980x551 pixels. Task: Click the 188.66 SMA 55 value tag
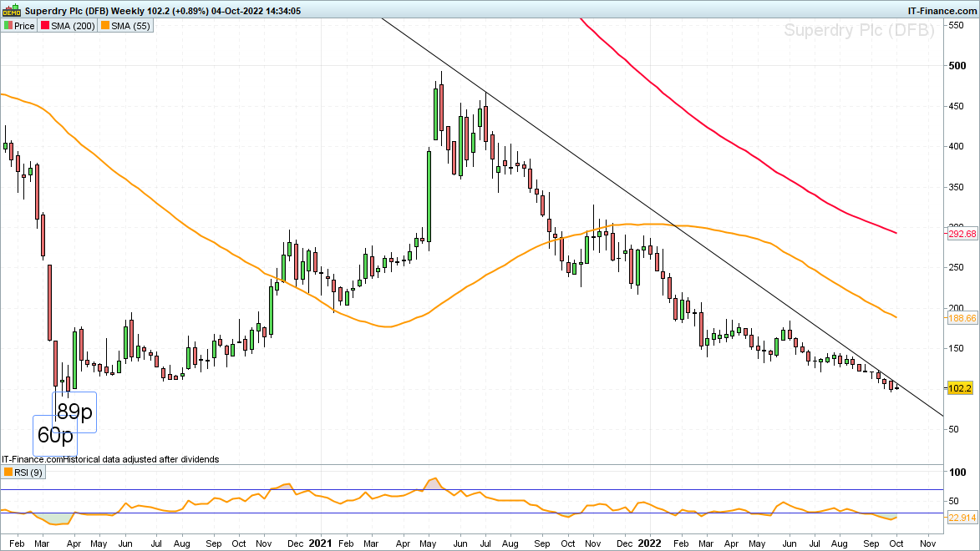tap(962, 318)
